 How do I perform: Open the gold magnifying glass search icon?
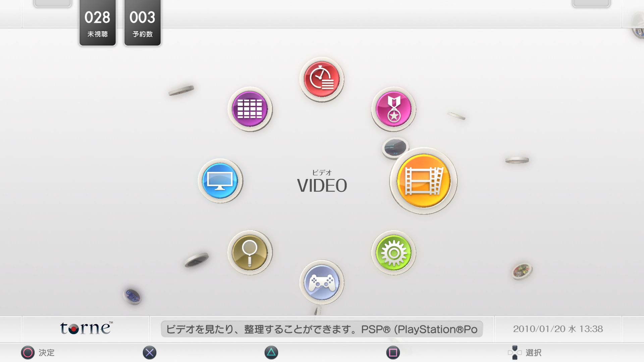pos(250,253)
